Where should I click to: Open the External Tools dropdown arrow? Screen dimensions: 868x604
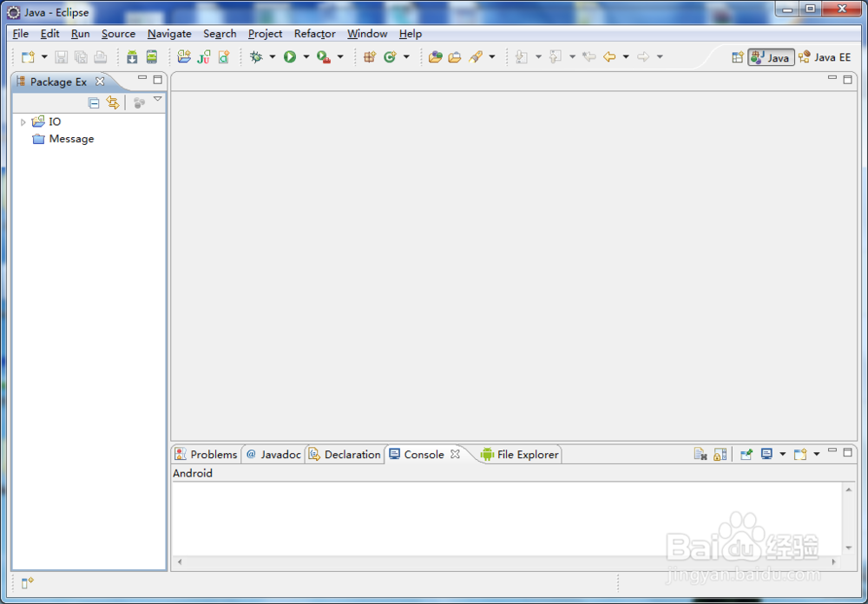point(340,57)
